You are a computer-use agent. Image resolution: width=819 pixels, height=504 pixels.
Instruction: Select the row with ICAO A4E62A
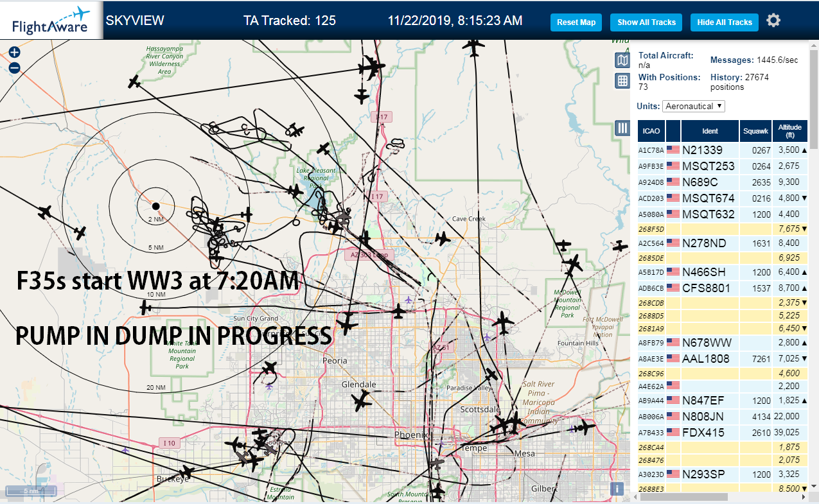(x=723, y=387)
